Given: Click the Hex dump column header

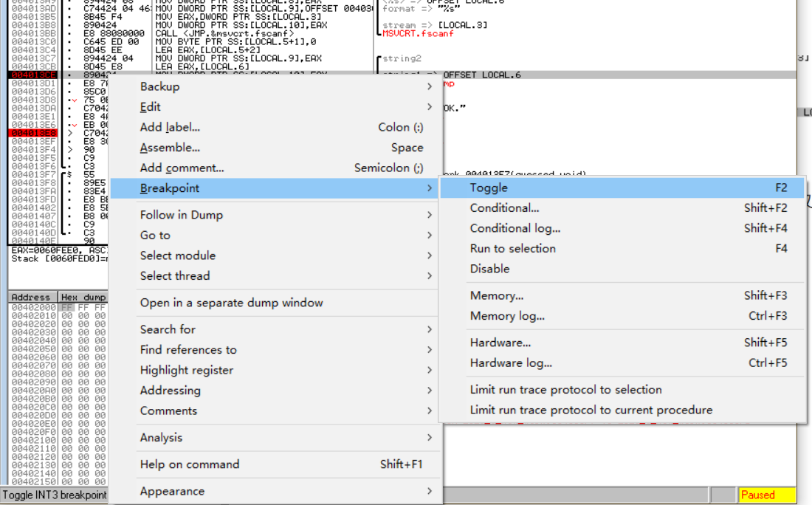Looking at the screenshot, I should (83, 297).
